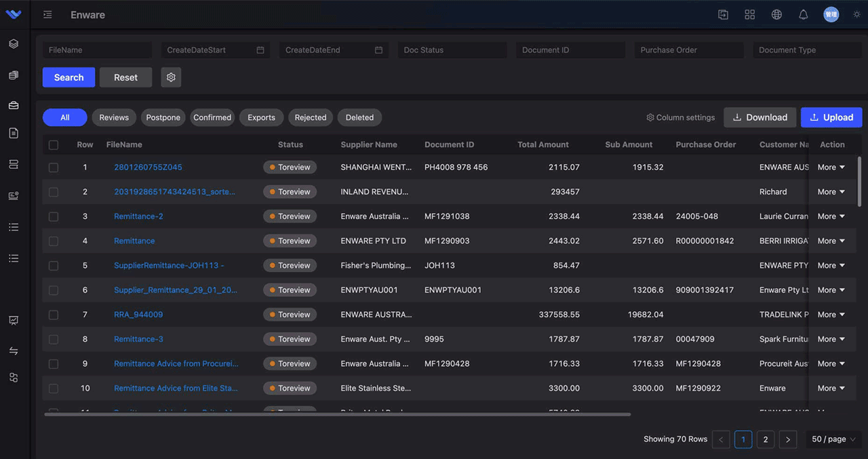Tick the checkbox for row 3 Remittance-2
This screenshot has height=459, width=868.
coord(53,216)
